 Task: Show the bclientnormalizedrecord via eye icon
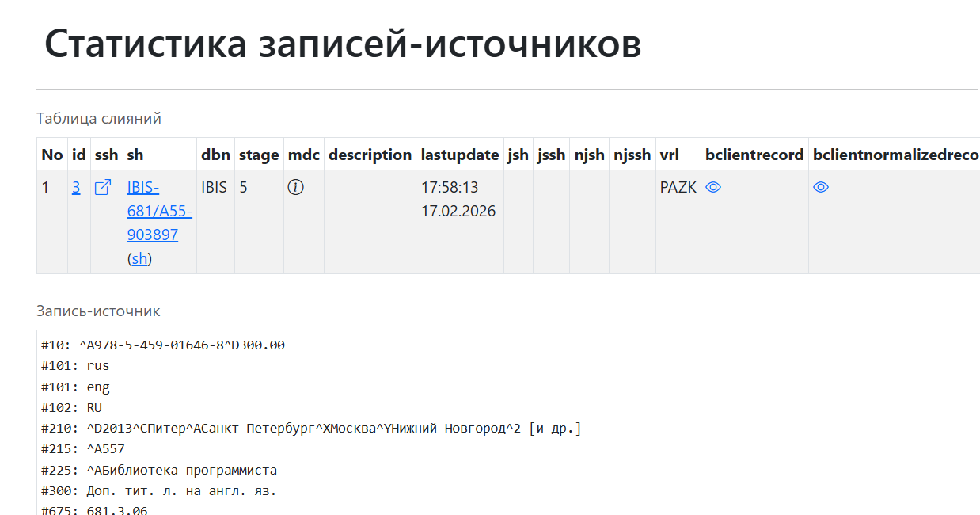(821, 188)
